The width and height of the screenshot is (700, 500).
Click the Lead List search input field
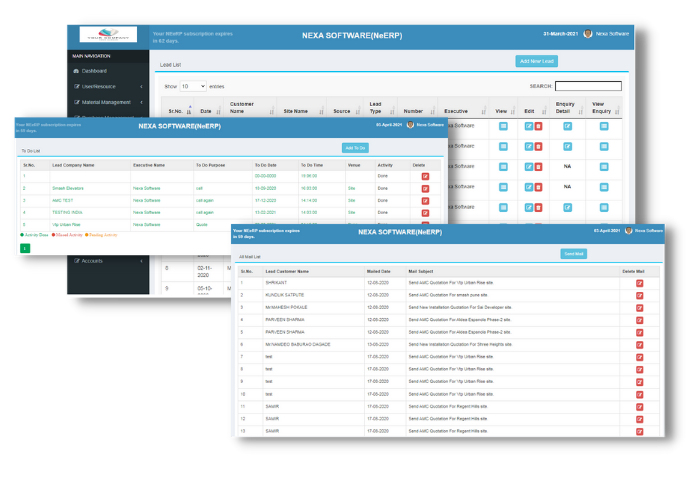587,86
